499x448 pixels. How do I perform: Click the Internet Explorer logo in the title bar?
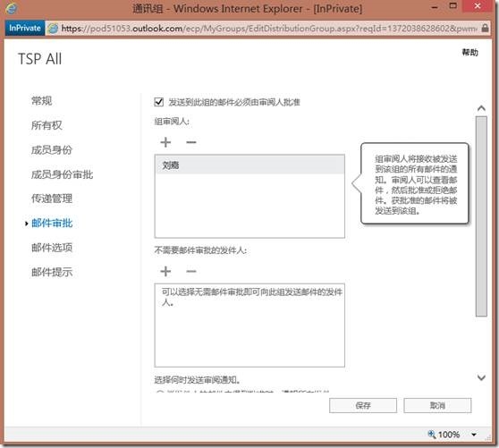(12, 8)
